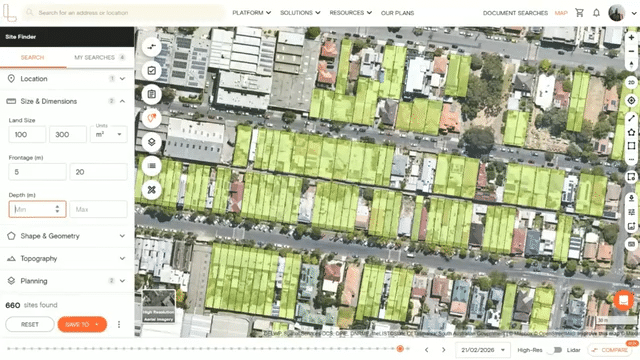The image size is (640, 360).
Task: Open the clipboard report tool
Action: (151, 94)
